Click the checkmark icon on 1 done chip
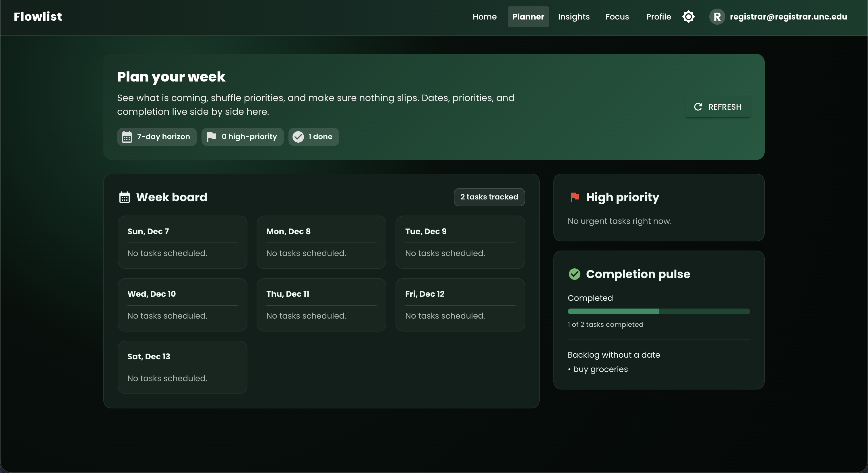Screen dimensions: 868x473 [x=298, y=137]
